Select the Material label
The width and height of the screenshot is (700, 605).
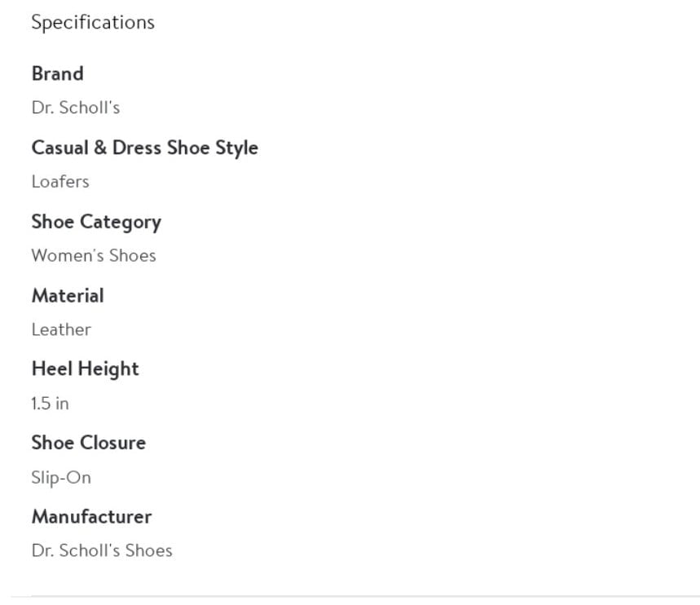pyautogui.click(x=68, y=296)
